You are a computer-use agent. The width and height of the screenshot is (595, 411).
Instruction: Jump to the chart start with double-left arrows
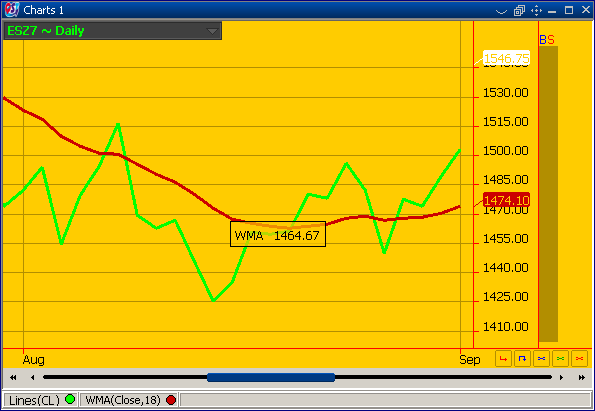point(13,377)
